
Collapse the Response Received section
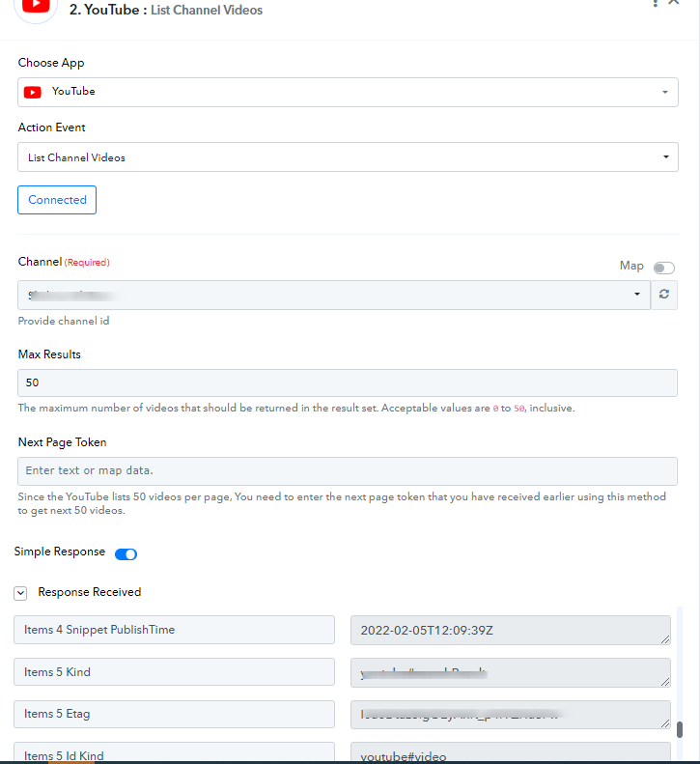pyautogui.click(x=20, y=593)
